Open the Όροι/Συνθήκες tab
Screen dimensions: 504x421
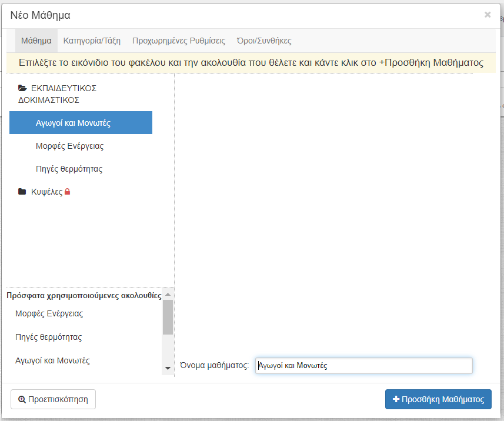coord(264,41)
